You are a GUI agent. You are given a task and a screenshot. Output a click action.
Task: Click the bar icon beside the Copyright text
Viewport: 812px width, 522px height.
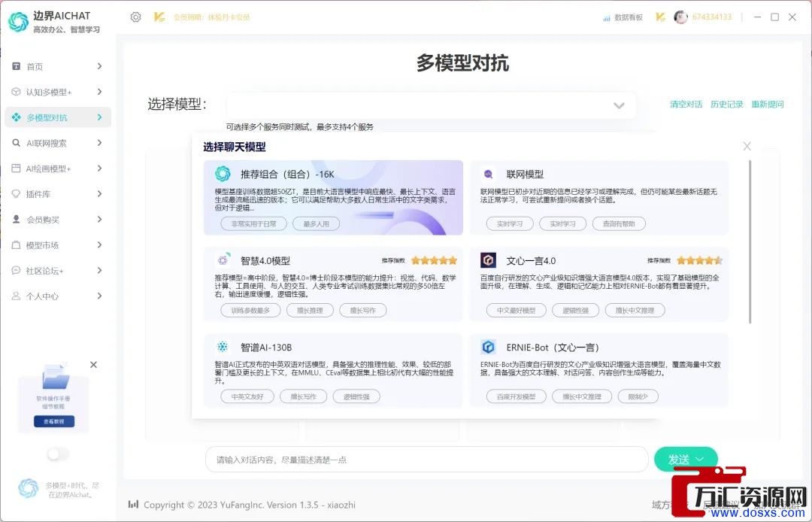[x=133, y=505]
